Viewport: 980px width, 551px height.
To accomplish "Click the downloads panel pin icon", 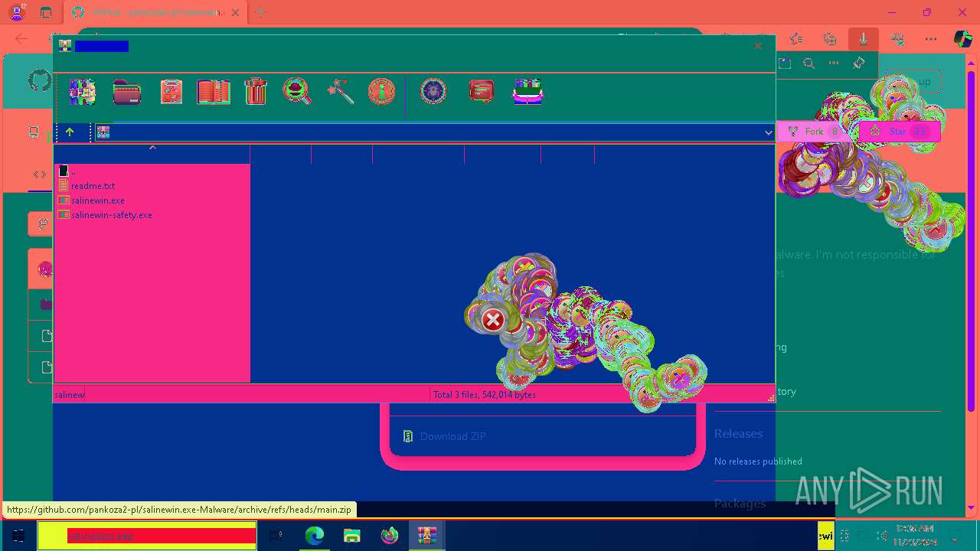I will click(859, 64).
